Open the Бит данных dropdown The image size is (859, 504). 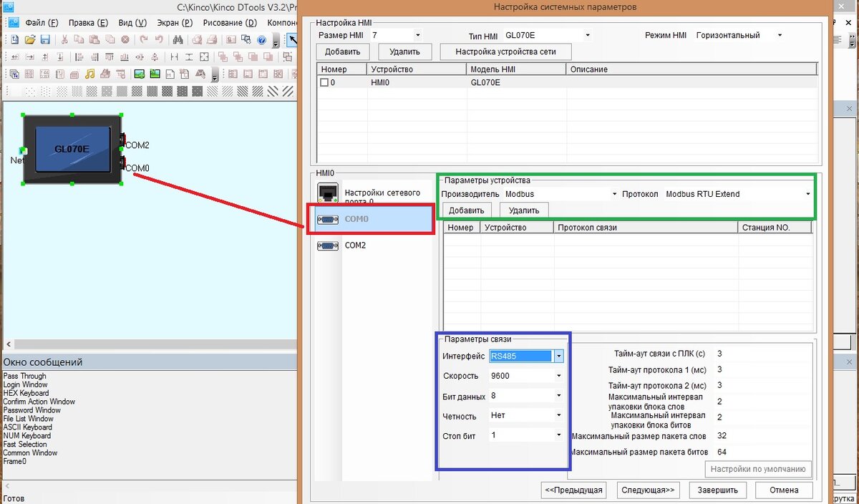[558, 395]
